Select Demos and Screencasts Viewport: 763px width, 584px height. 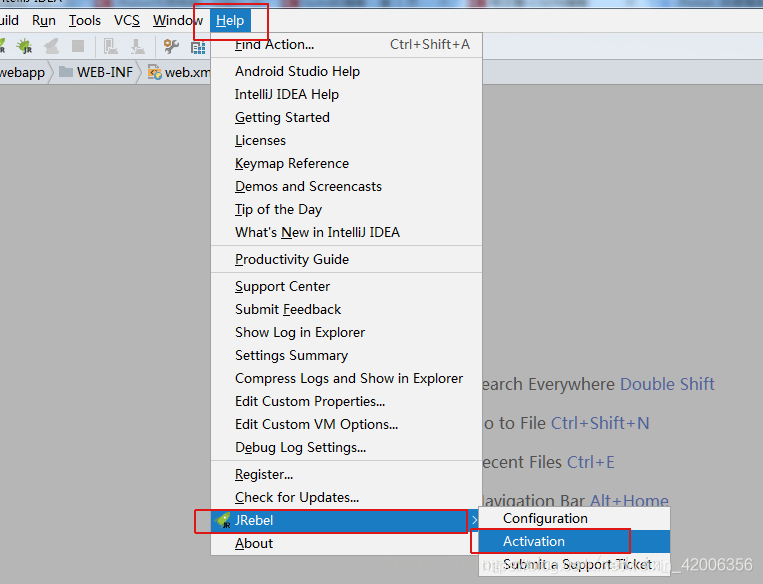click(346, 186)
